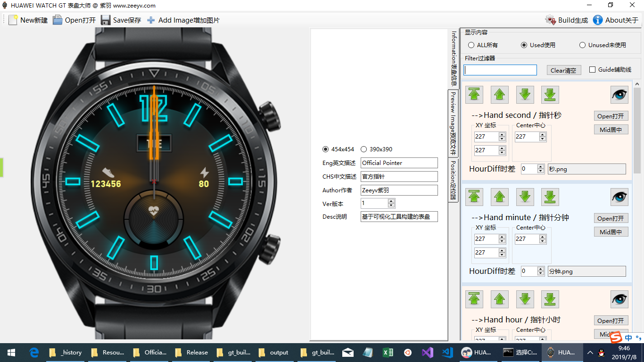Viewport: 644px width, 362px height.
Task: Move Hand hour layer to top
Action: [x=474, y=299]
